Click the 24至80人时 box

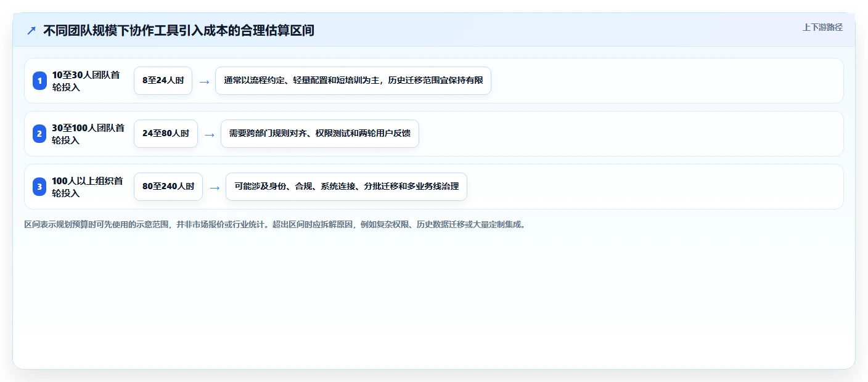(x=166, y=134)
